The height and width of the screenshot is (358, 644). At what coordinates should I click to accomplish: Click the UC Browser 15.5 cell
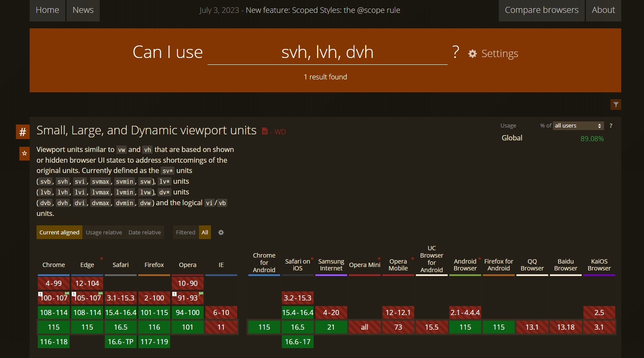pyautogui.click(x=432, y=327)
